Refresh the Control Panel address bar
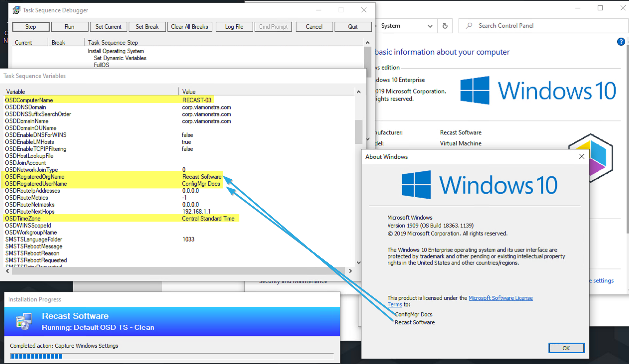Screen dimensions: 629x364 [x=445, y=26]
